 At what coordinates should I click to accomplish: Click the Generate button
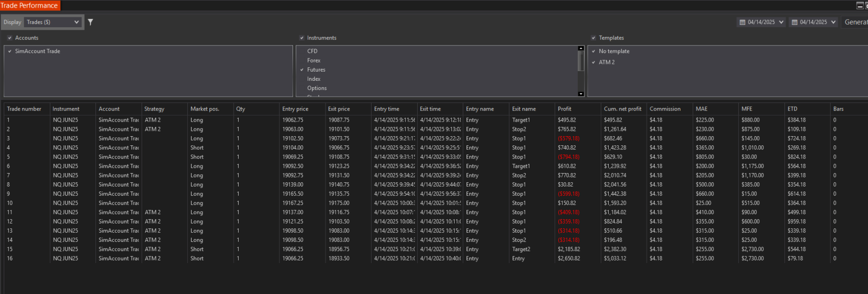coord(856,22)
